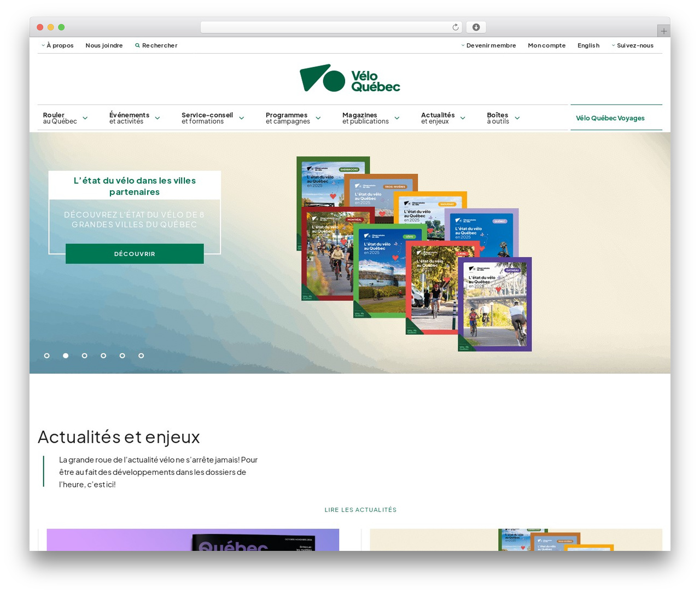Screen dimensions: 700x593
Task: Open the Boîtes à outils menu
Action: [x=498, y=118]
